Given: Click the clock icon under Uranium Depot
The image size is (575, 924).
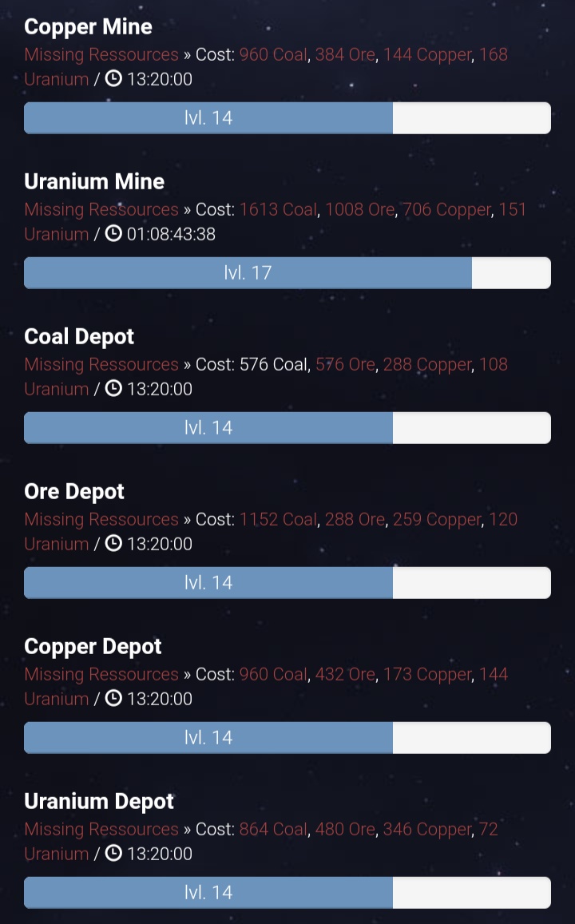Looking at the screenshot, I should pyautogui.click(x=113, y=853).
